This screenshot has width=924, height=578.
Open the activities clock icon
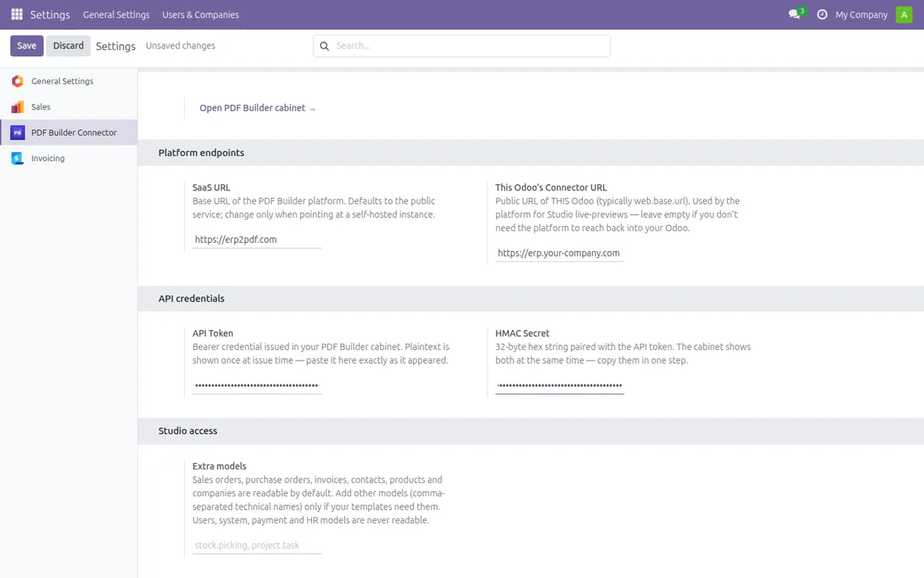(x=822, y=15)
